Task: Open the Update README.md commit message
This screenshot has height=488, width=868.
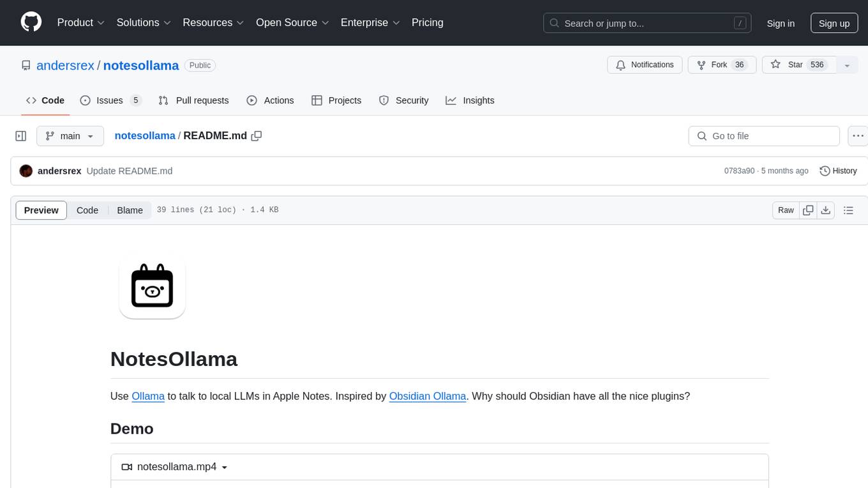Action: [130, 171]
